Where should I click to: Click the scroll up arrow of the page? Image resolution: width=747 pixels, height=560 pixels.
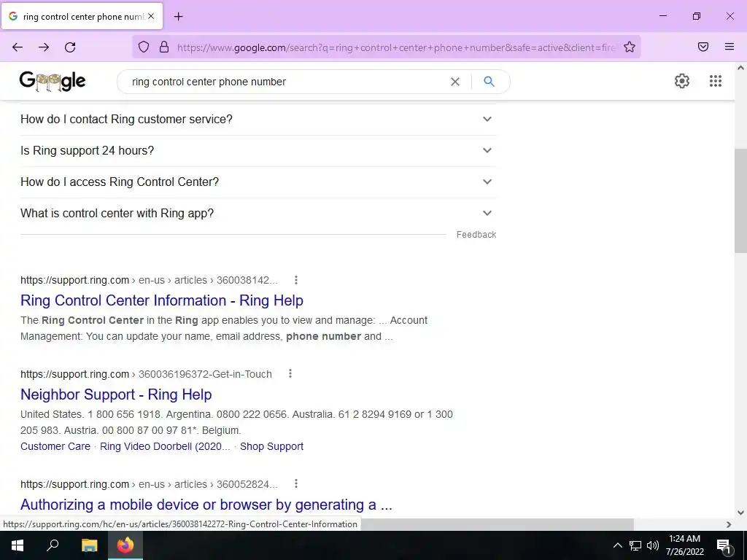740,68
